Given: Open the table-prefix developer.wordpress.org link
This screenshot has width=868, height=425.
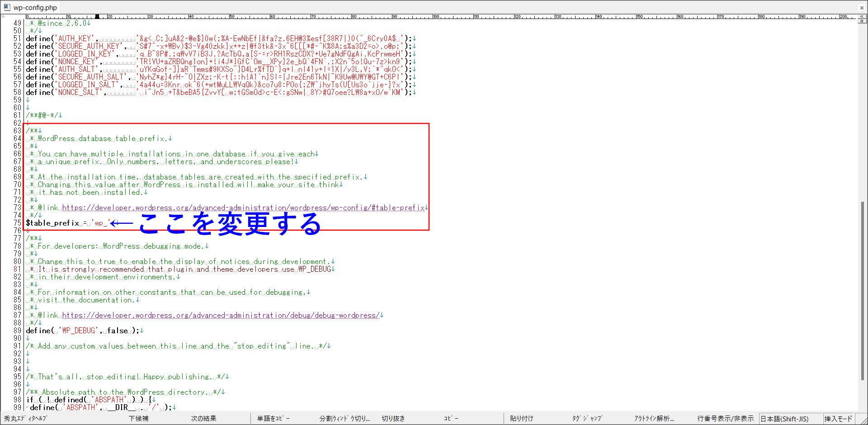Looking at the screenshot, I should (x=243, y=208).
